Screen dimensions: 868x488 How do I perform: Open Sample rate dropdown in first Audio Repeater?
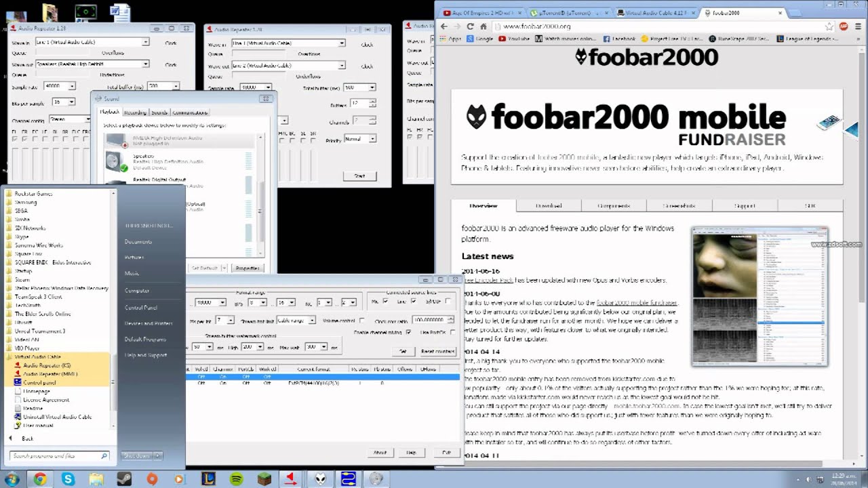point(60,86)
